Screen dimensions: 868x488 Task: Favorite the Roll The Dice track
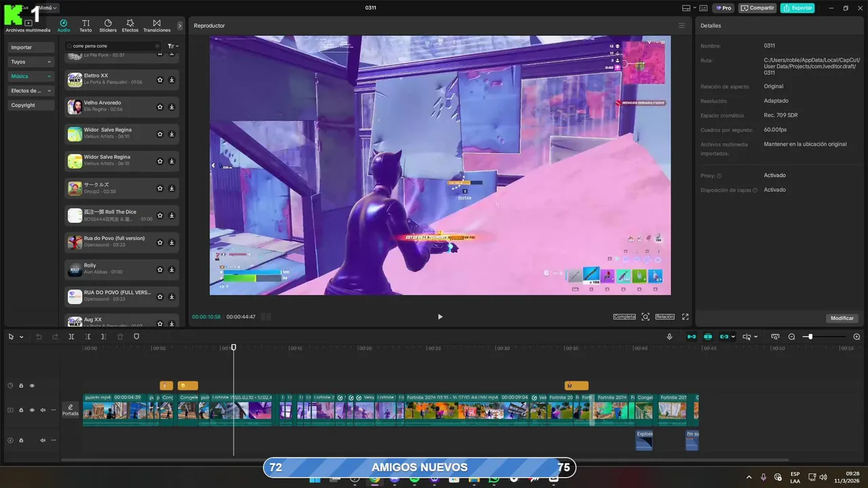point(160,216)
